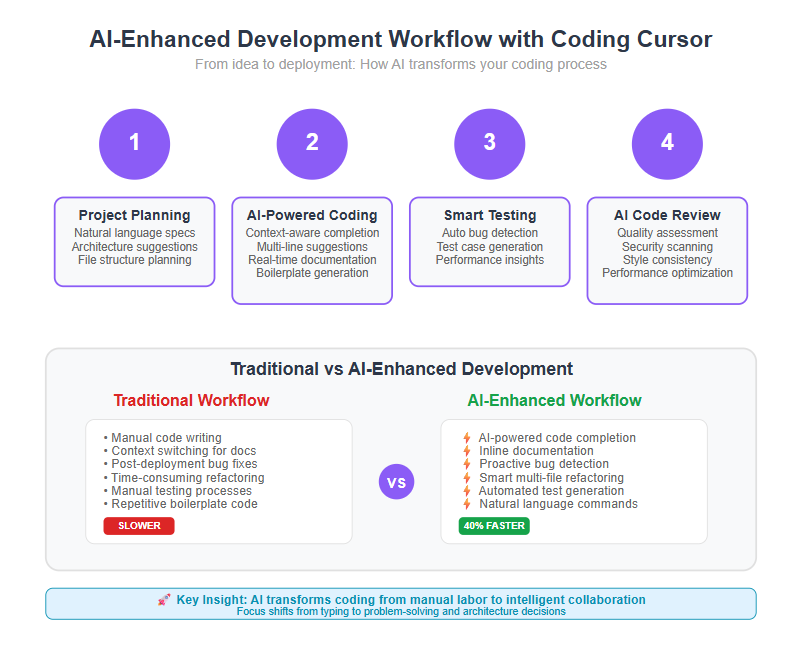Click Traditional vs AI-Enhanced Development heading
The height and width of the screenshot is (655, 811).
(401, 369)
